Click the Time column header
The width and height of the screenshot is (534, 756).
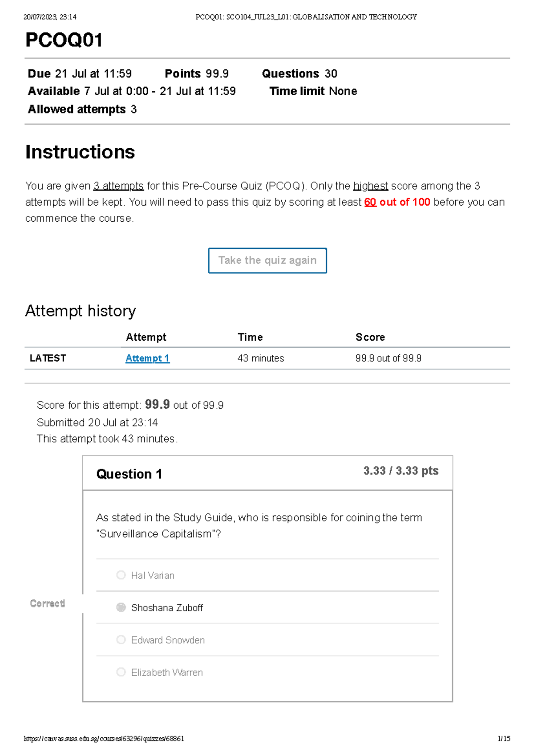250,337
